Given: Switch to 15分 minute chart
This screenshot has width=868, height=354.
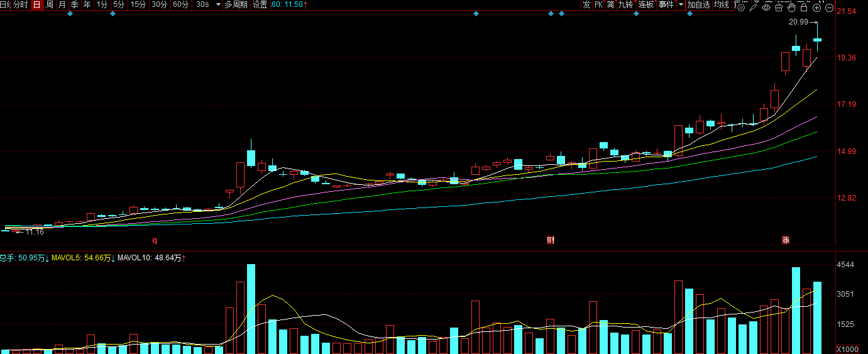Looking at the screenshot, I should tap(138, 4).
